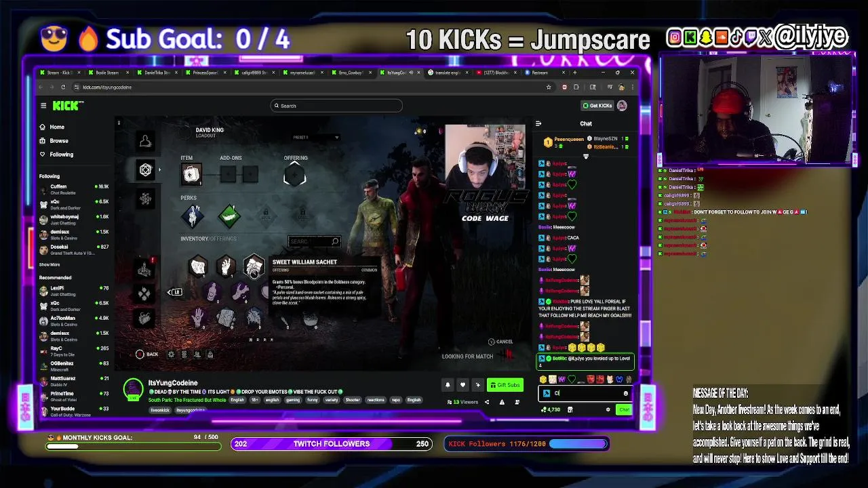Click the in-game inventory search box

tap(314, 241)
